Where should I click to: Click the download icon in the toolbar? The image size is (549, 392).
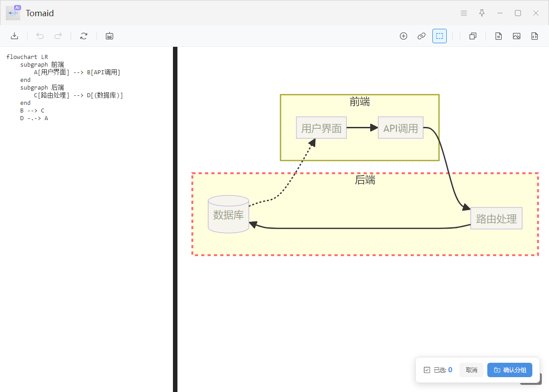(14, 36)
